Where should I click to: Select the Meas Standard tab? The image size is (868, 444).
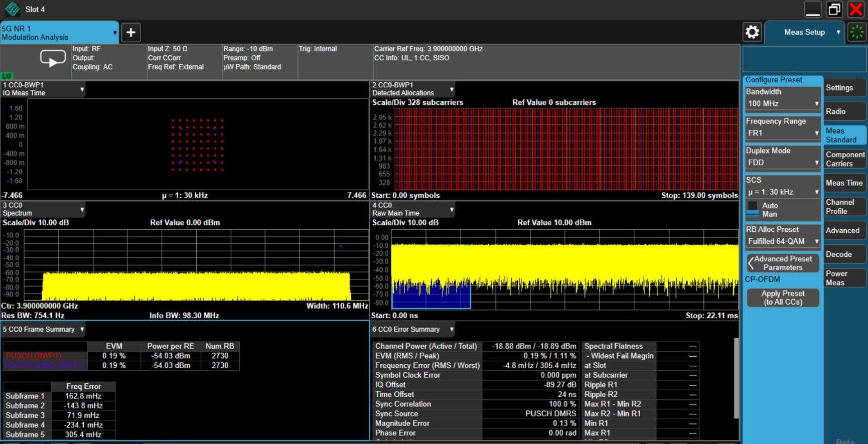coord(845,135)
